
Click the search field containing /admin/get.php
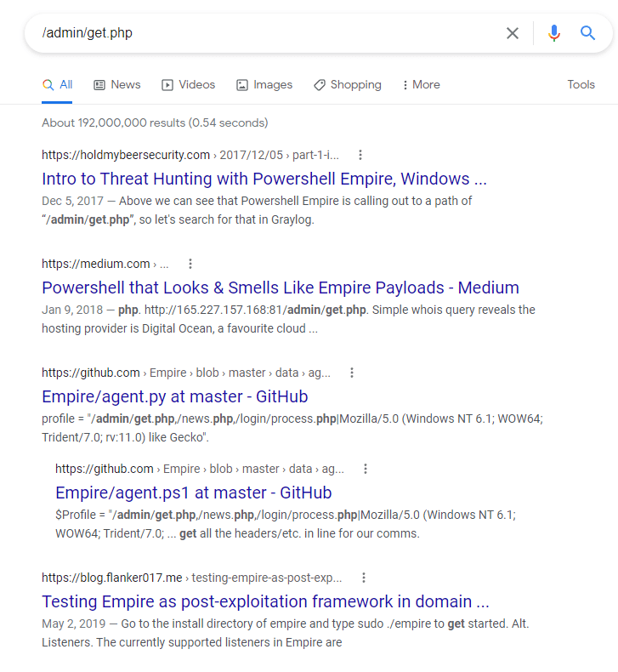click(255, 33)
